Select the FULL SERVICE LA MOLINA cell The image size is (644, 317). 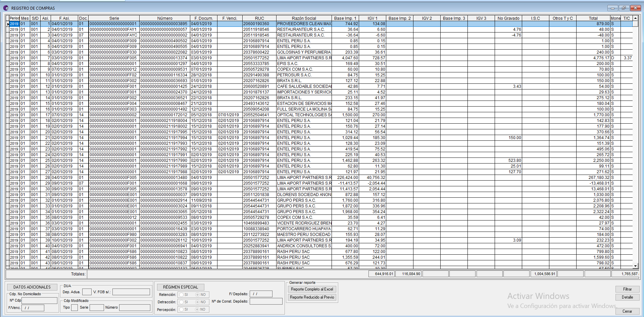click(x=304, y=109)
